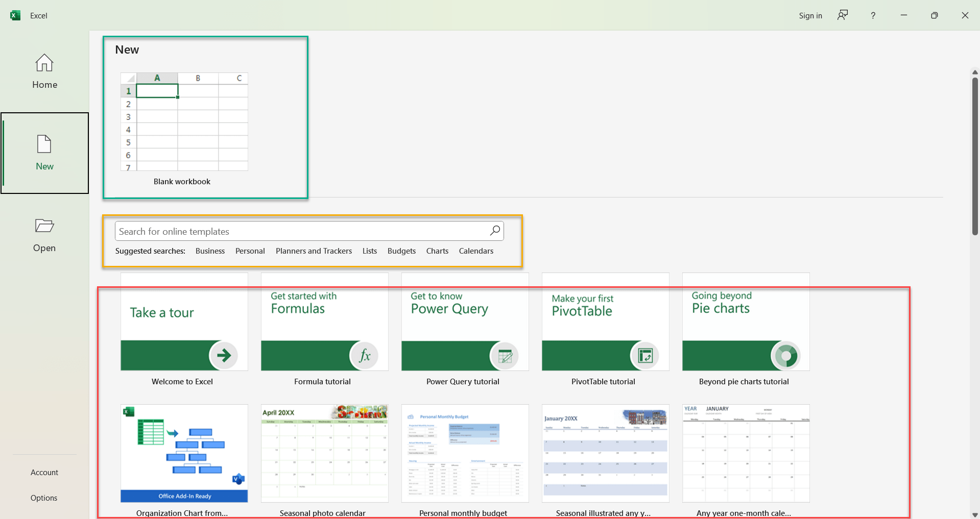Click the Excel logo in title bar

pos(15,15)
